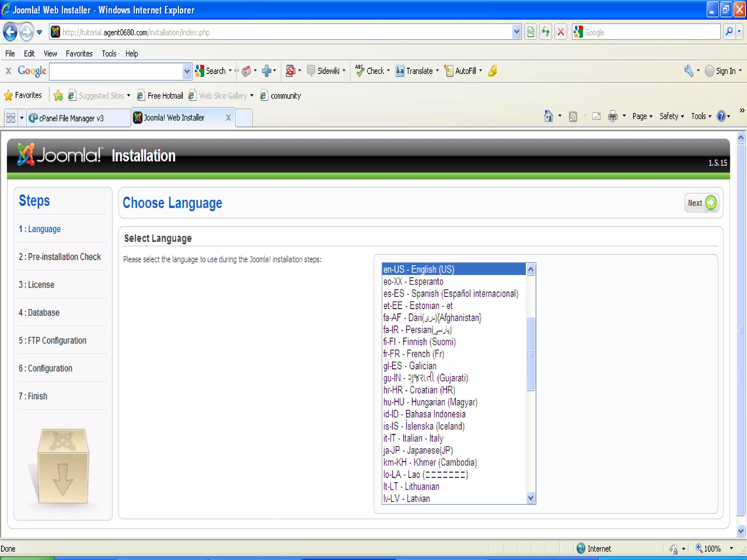Click the Print icon in command bar
Viewport: 747px width, 560px height.
[612, 116]
